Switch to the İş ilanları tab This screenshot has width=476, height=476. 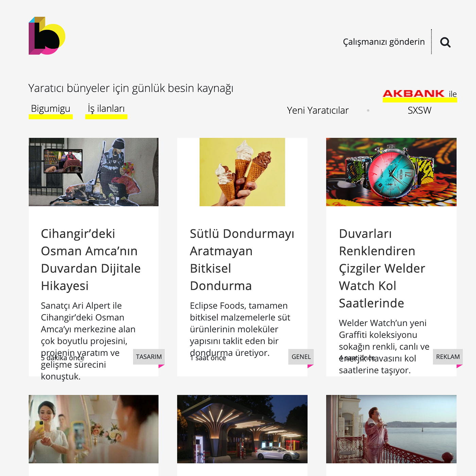point(106,108)
